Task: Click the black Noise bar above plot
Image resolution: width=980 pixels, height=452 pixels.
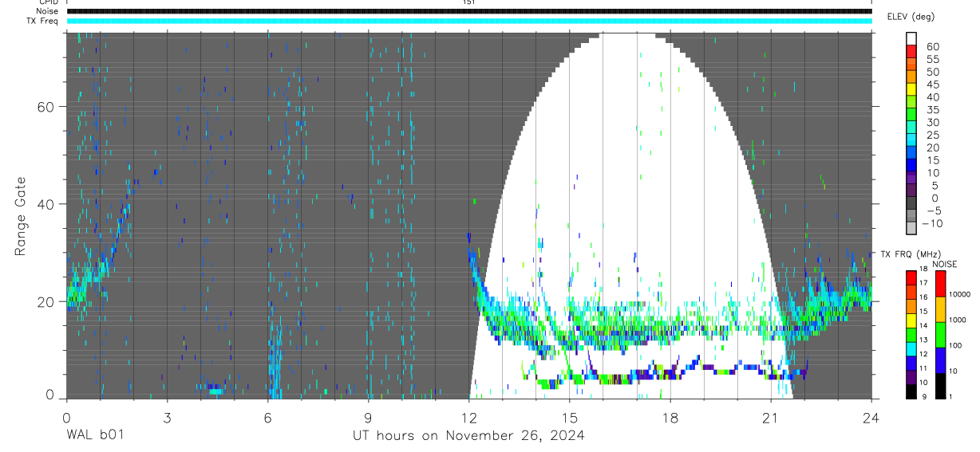Action: coord(469,11)
